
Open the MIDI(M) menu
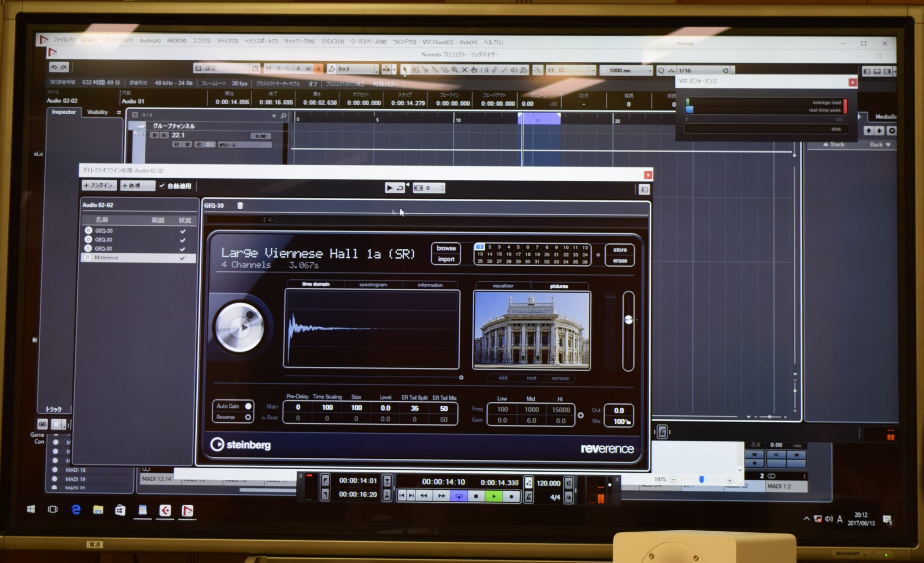[176, 40]
